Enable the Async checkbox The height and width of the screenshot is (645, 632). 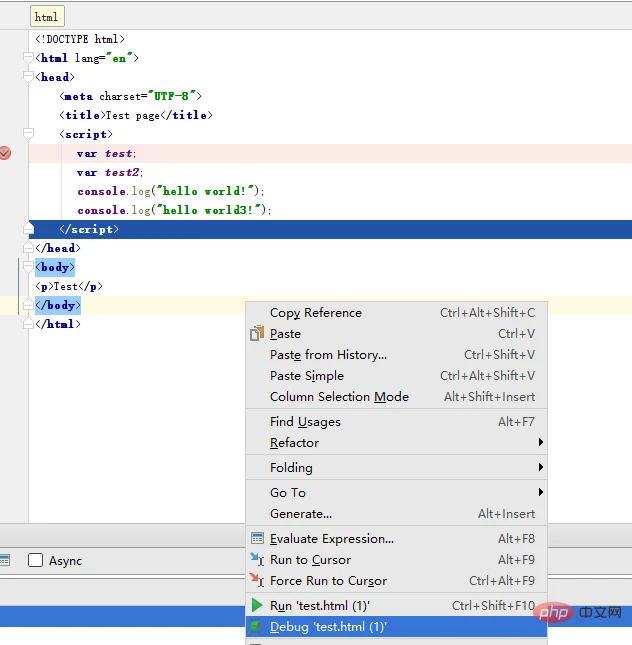coord(36,561)
